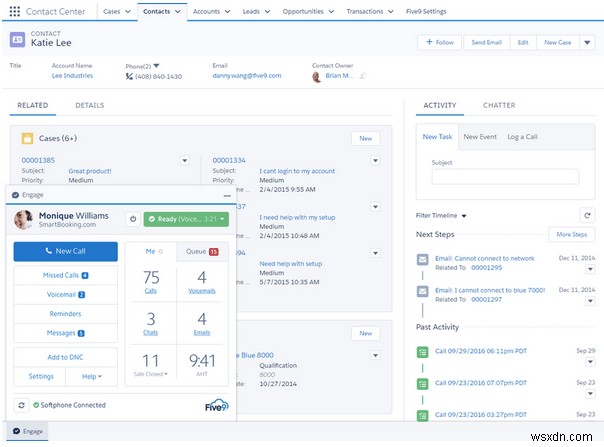Switch to the Chatter tab
The height and width of the screenshot is (447, 604).
(498, 105)
